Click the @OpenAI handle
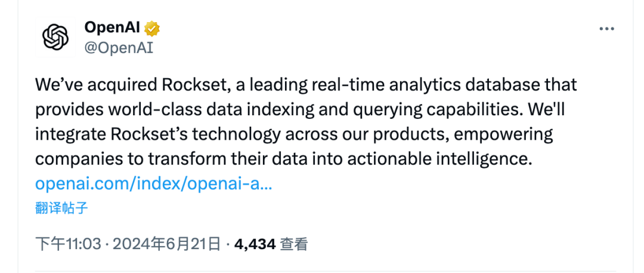 click(x=119, y=48)
